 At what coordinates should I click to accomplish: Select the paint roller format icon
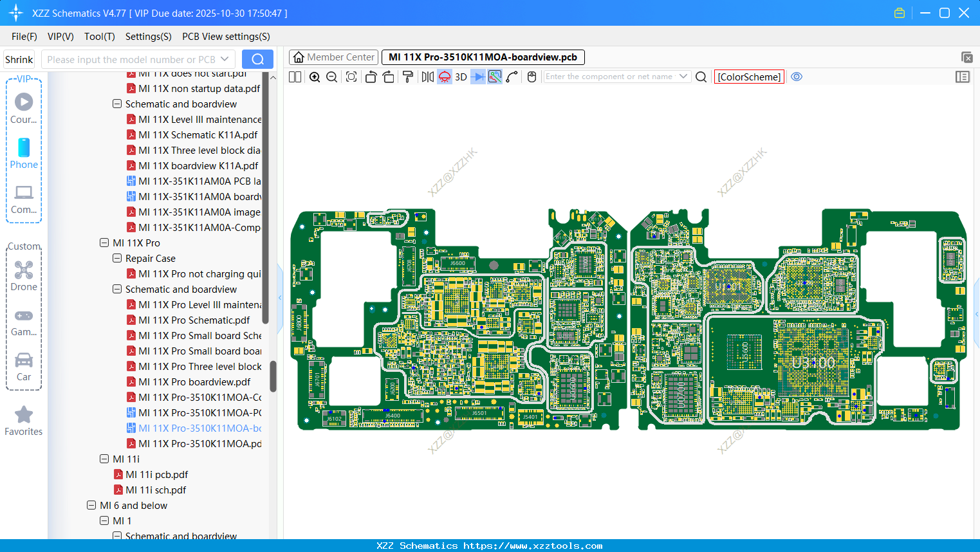(407, 77)
